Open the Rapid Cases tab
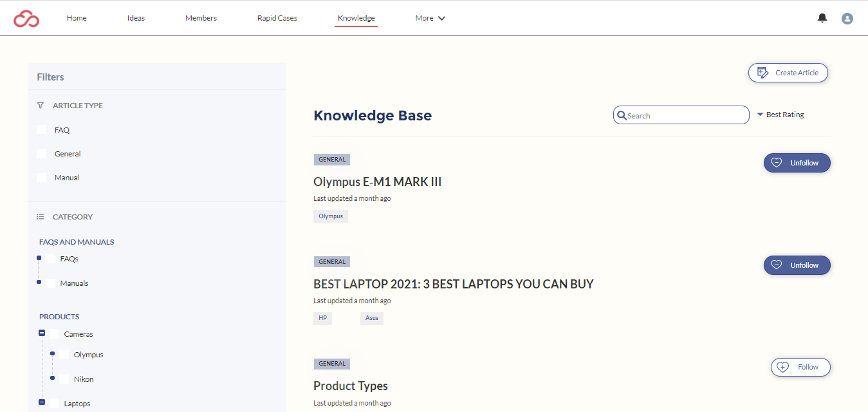868x412 pixels. pos(277,18)
